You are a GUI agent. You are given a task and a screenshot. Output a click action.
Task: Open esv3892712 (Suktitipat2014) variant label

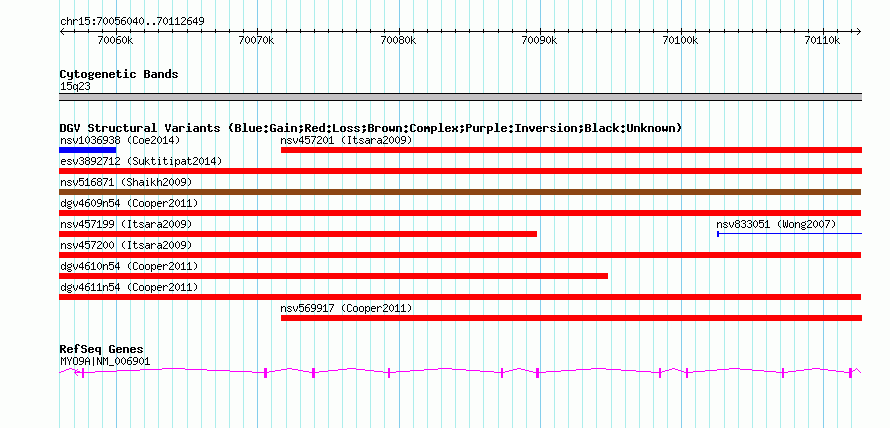141,161
